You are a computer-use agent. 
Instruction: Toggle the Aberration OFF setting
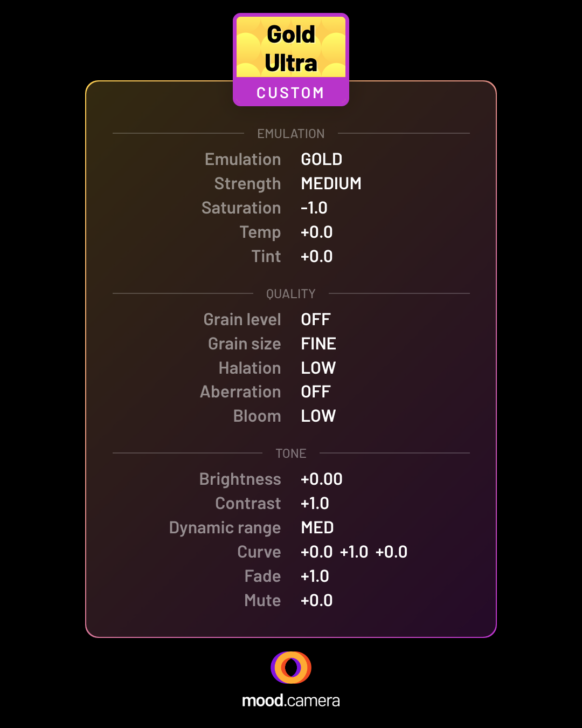click(316, 392)
